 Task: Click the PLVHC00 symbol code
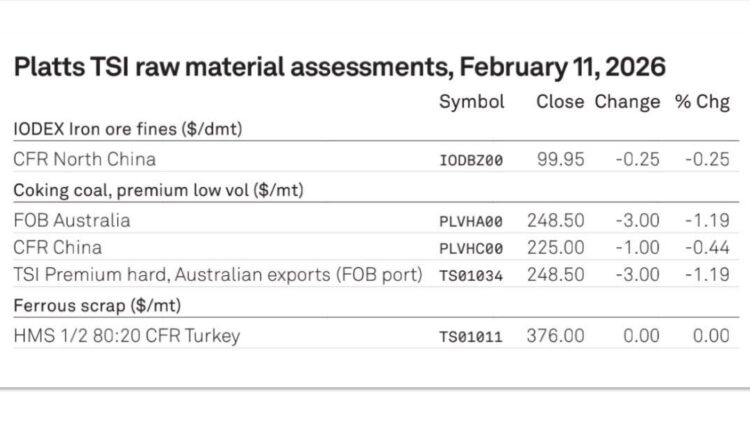472,247
